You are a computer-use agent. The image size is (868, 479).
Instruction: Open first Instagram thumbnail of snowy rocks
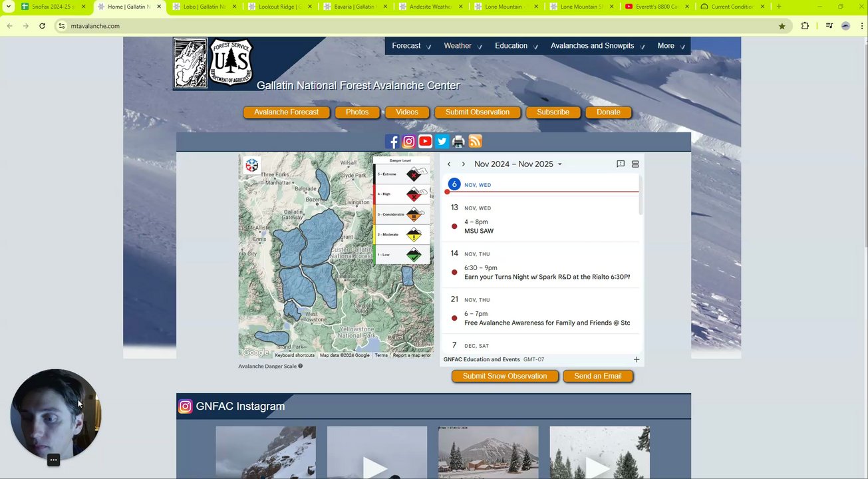265,452
